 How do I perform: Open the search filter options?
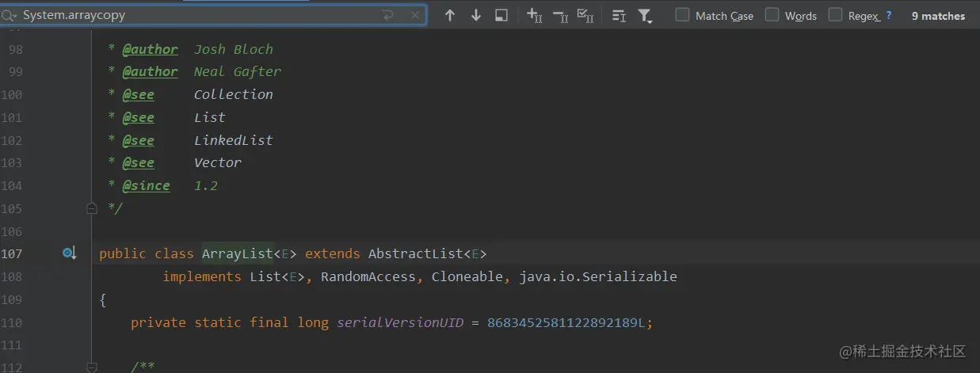pyautogui.click(x=645, y=15)
